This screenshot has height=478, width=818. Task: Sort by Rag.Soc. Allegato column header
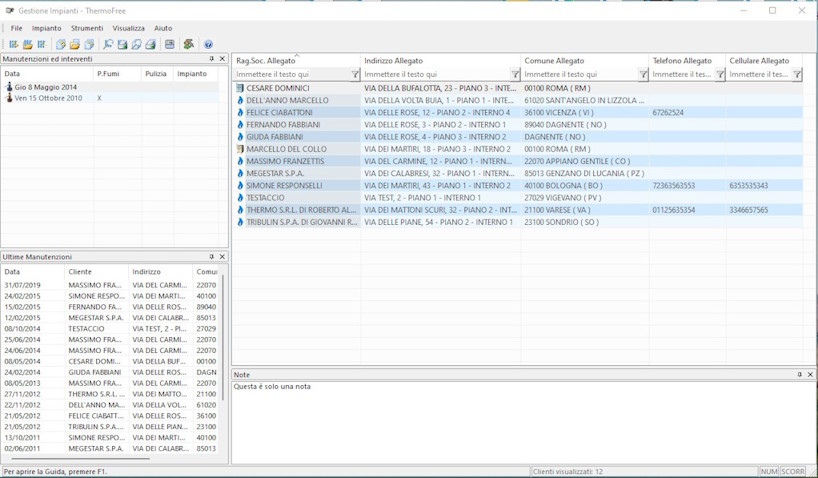point(296,61)
